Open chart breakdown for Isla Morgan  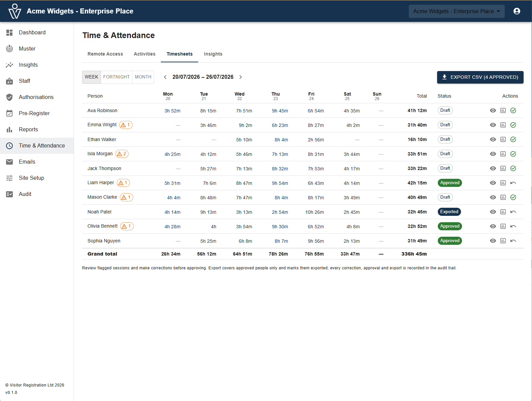click(x=503, y=154)
